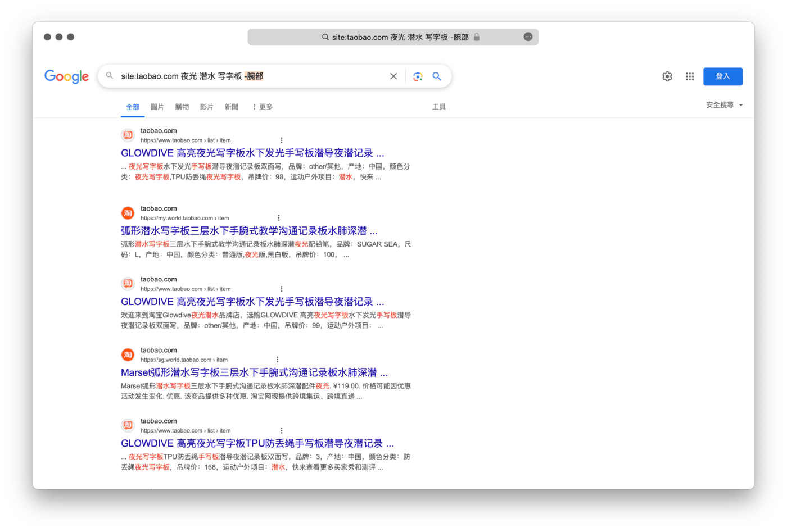The height and width of the screenshot is (532, 787).
Task: Switch to the 圖片 tab
Action: [x=157, y=107]
